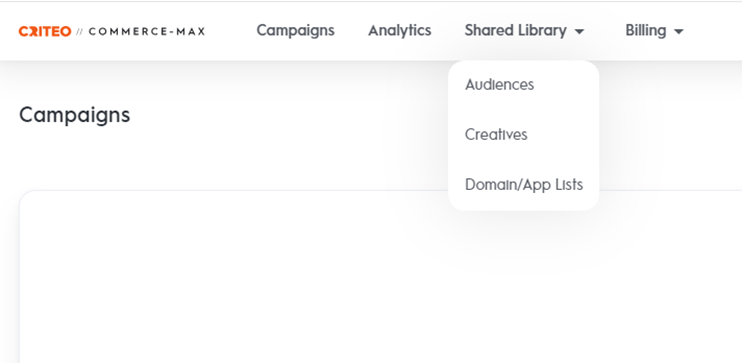Collapse the Shared Library dropdown menu
Image resolution: width=742 pixels, height=363 pixels.
point(524,31)
